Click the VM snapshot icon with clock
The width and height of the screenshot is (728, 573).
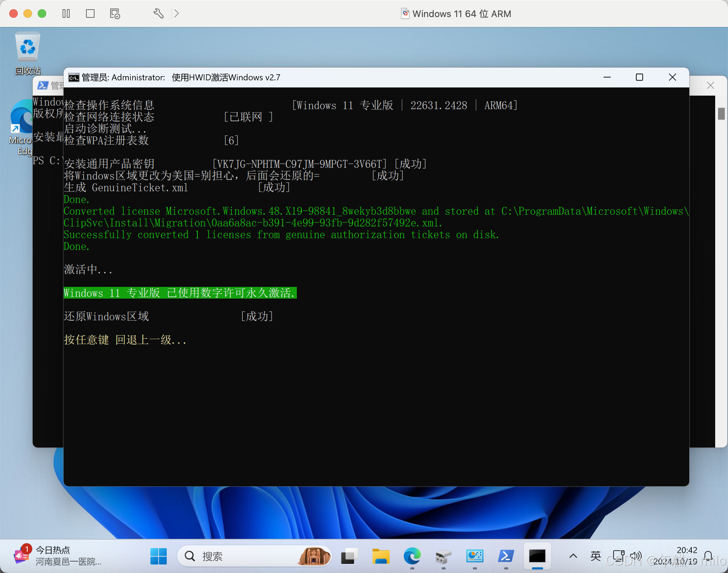(114, 14)
